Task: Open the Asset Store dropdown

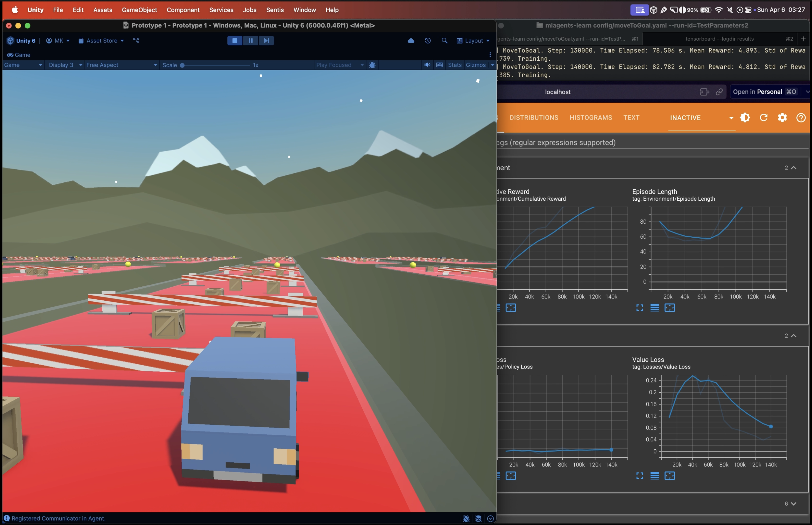Action: pos(101,41)
